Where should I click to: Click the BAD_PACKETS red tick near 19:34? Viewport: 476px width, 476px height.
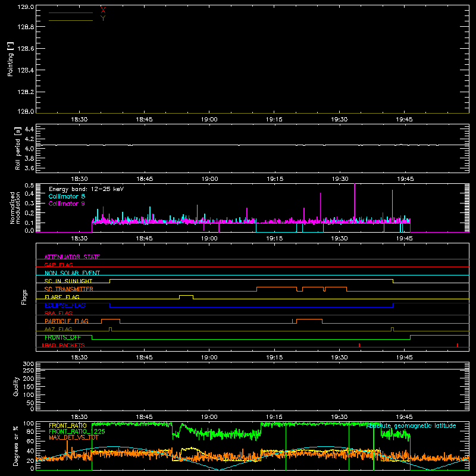coord(359,345)
